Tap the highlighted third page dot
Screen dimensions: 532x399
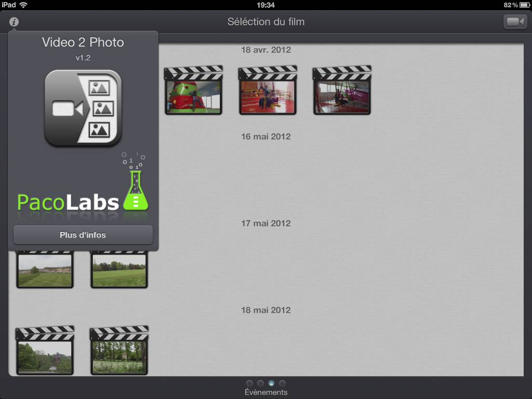pos(271,383)
